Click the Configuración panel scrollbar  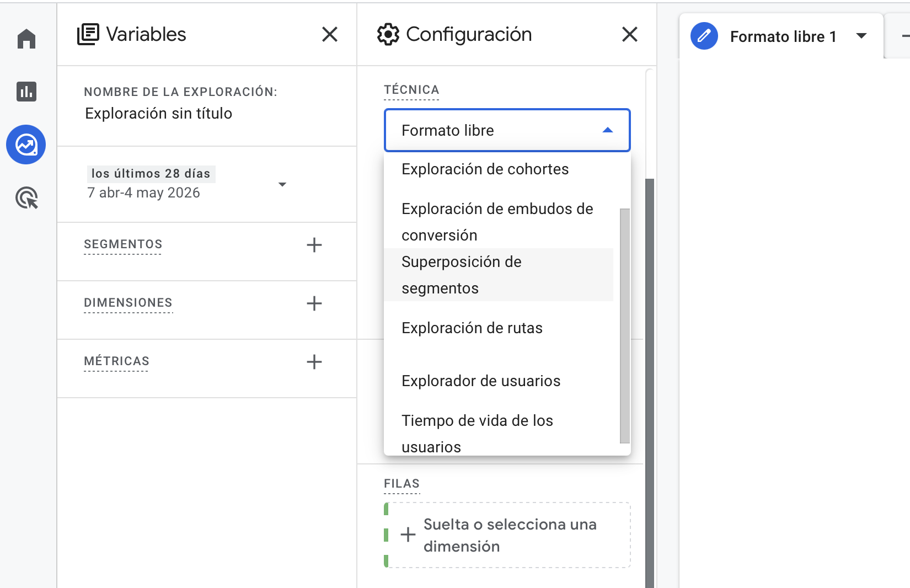[650, 383]
